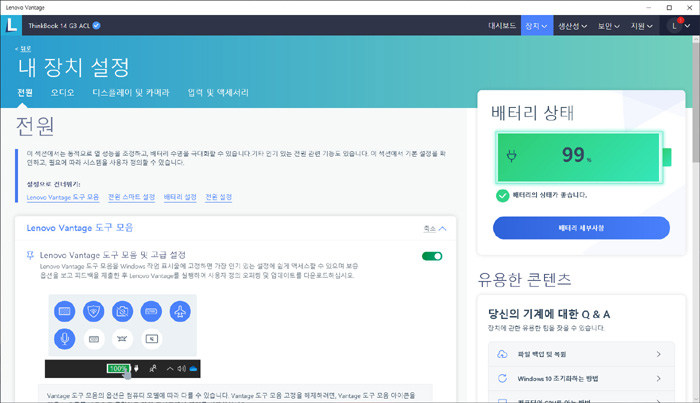Click the speaker volume icon in taskbar preview
This screenshot has width=700, height=403.
181,369
